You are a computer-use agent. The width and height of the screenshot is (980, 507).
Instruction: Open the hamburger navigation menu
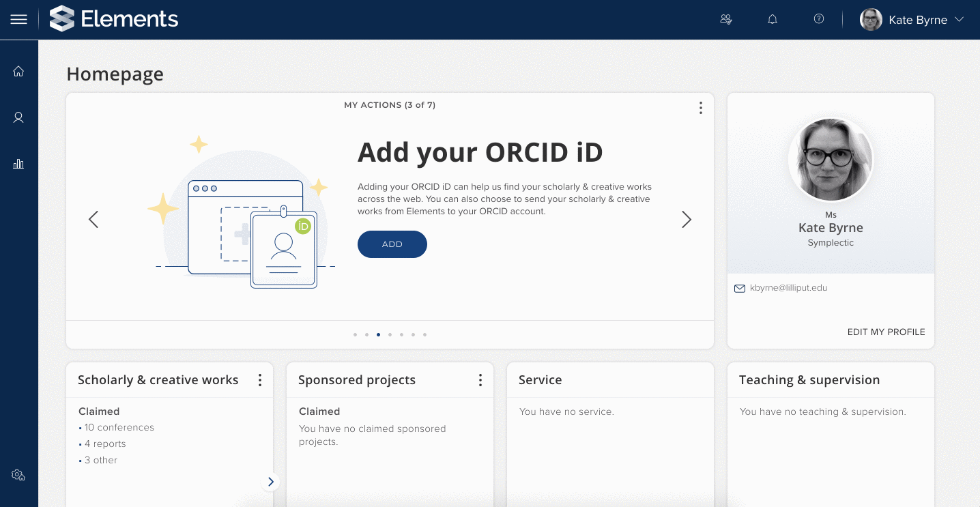click(x=18, y=20)
